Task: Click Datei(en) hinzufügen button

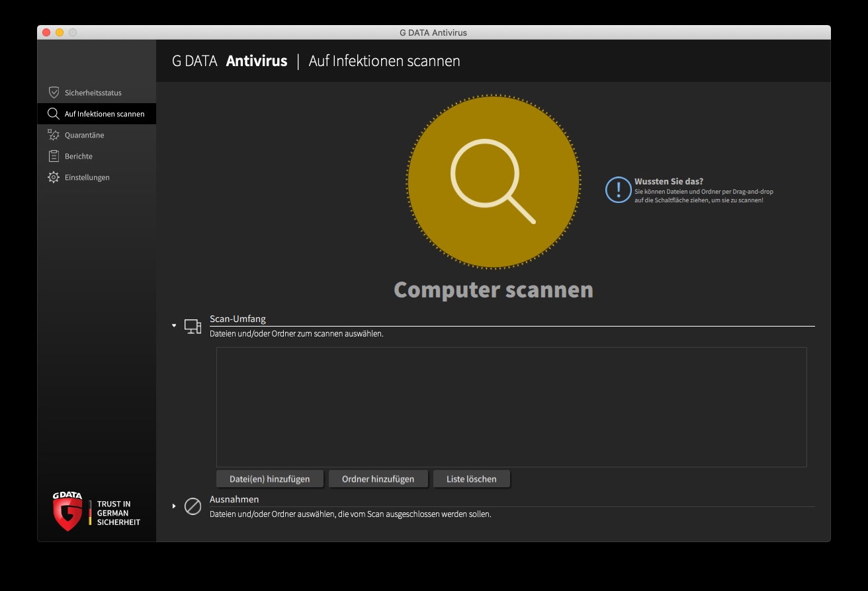Action: 270,479
